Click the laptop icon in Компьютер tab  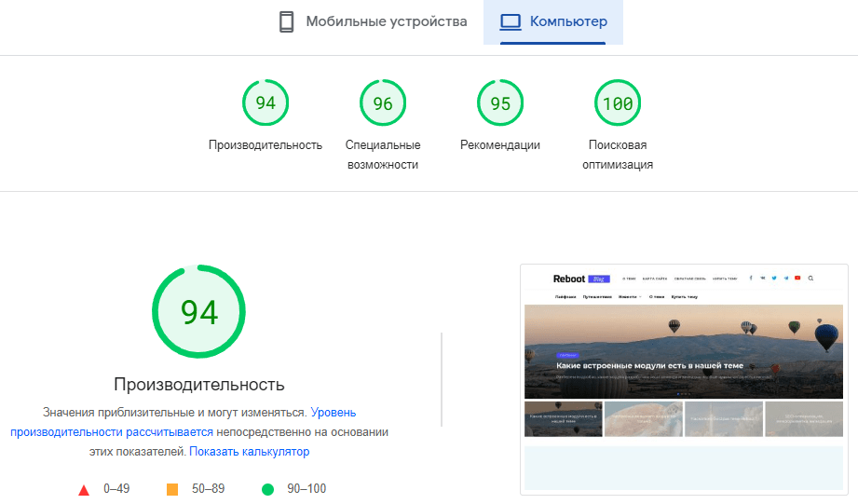pos(511,21)
